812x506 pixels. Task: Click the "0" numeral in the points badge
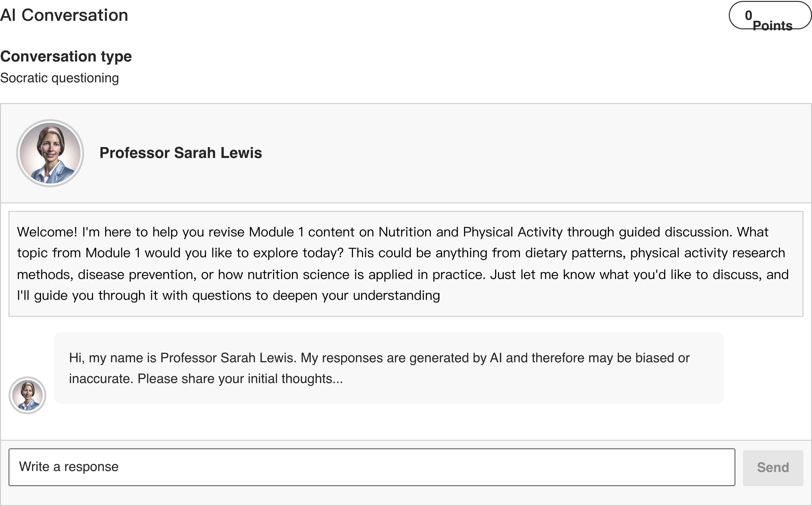pos(748,15)
